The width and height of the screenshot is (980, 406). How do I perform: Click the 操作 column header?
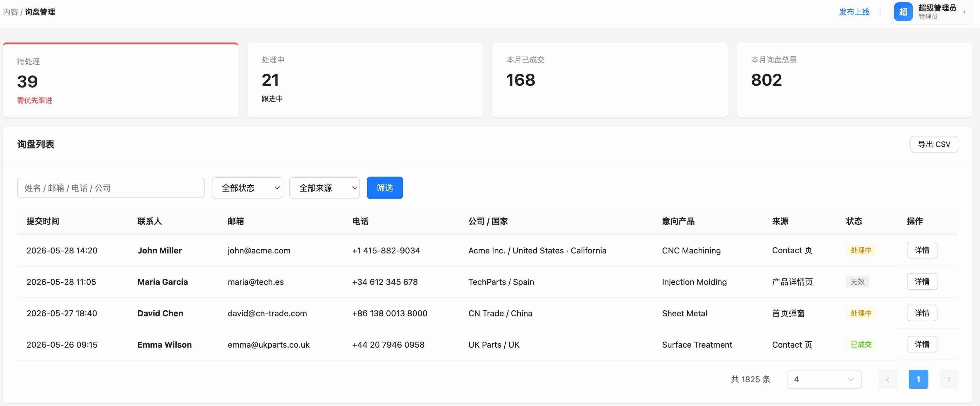[915, 221]
